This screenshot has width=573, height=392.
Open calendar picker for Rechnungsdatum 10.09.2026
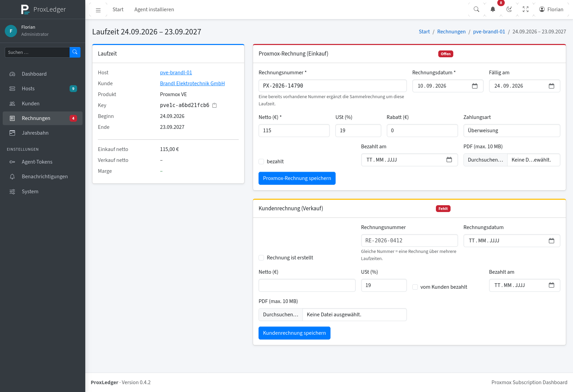(x=475, y=86)
